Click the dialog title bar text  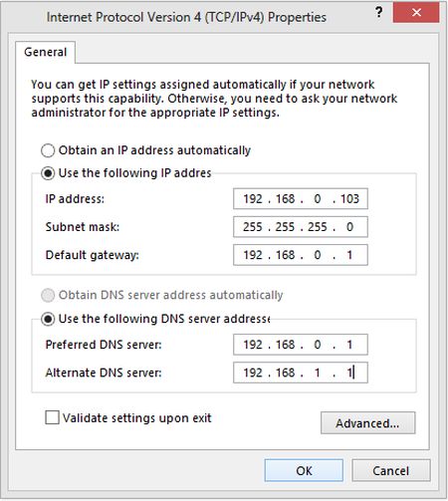186,17
